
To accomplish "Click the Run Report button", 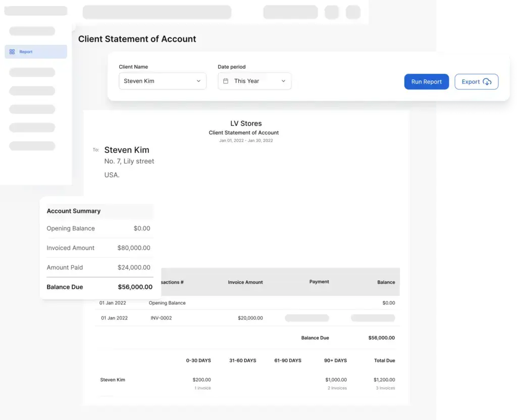I will (x=426, y=81).
